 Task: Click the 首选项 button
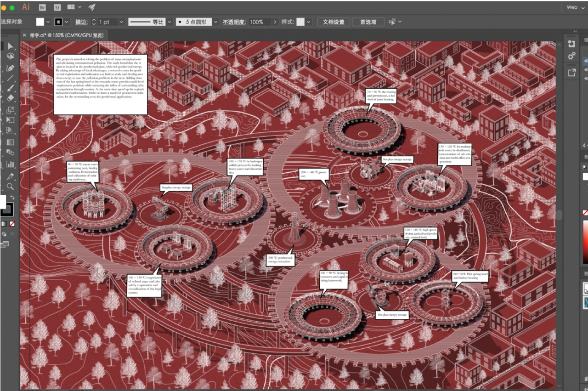[x=368, y=22]
